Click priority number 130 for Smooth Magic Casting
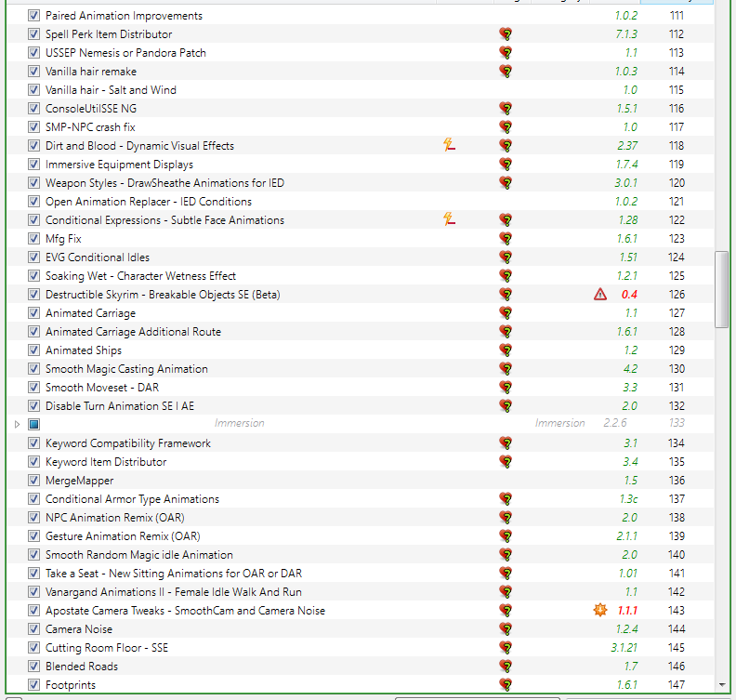 pyautogui.click(x=677, y=369)
